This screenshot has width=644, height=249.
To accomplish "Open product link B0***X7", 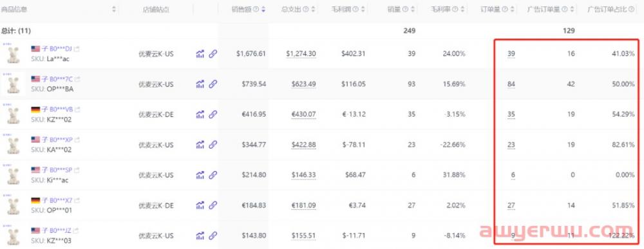I will pos(61,201).
